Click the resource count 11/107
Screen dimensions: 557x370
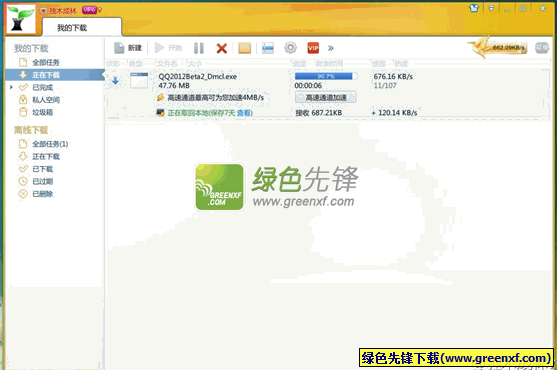click(385, 86)
